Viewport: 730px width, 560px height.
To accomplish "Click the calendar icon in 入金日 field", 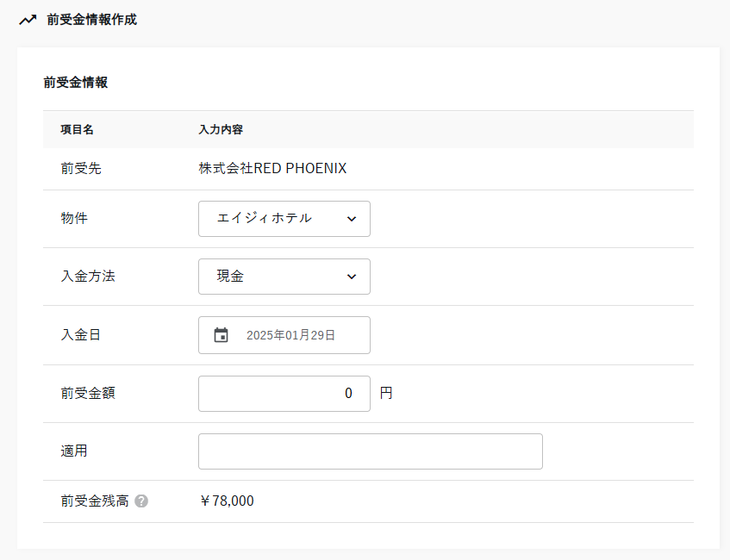I will point(221,335).
